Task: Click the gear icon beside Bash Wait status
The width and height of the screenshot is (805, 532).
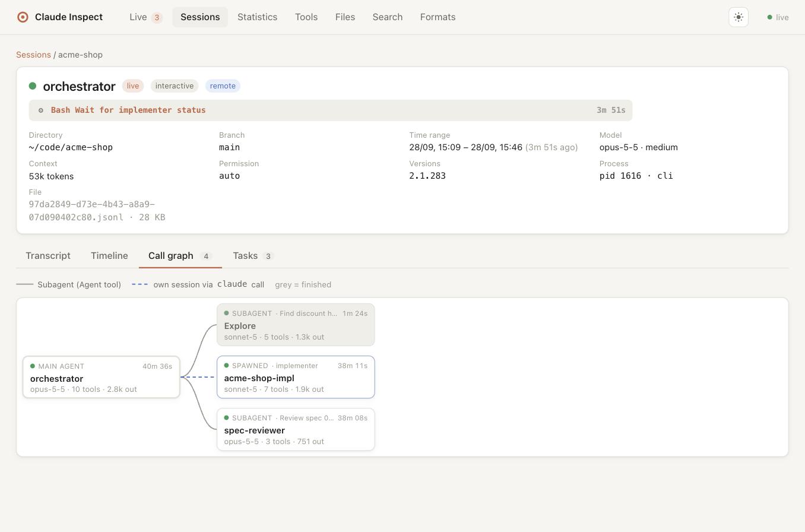Action: (x=41, y=110)
